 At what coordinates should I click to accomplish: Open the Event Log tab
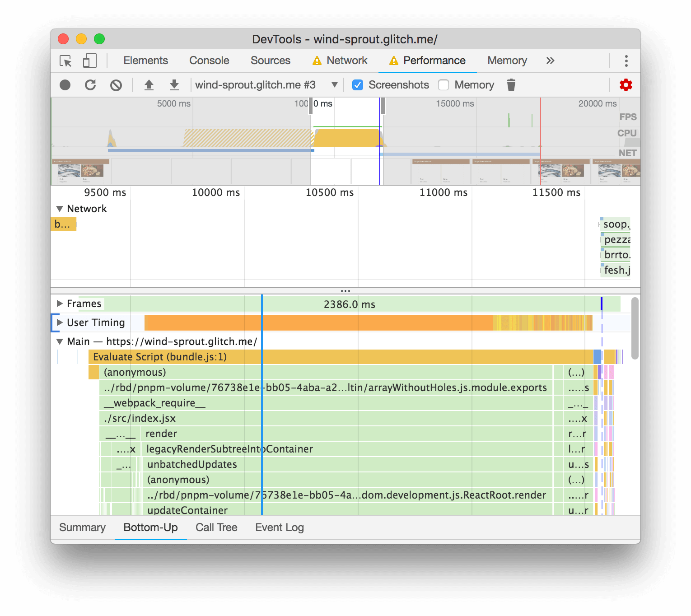279,527
